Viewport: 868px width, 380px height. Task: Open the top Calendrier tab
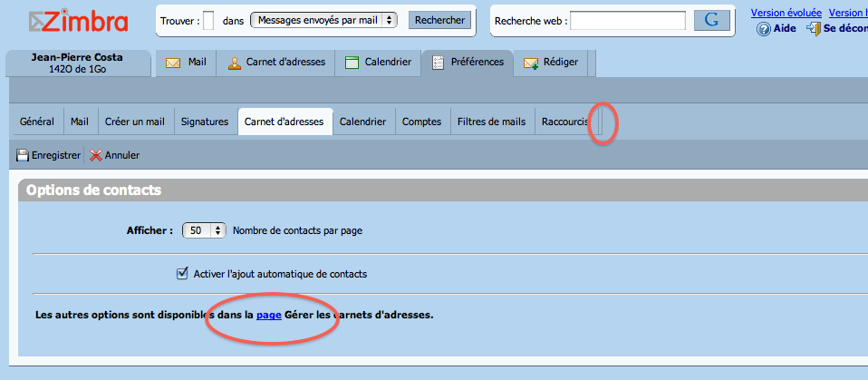[378, 62]
